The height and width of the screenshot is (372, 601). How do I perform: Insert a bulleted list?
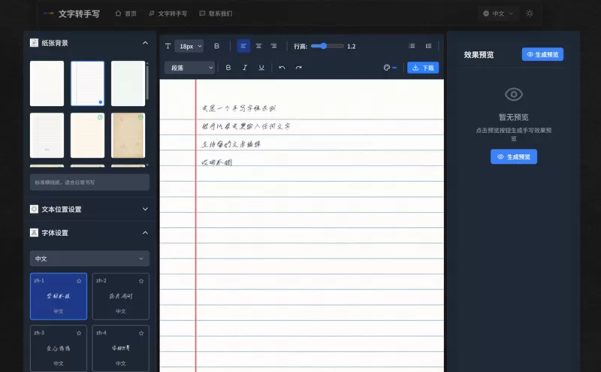coord(412,46)
